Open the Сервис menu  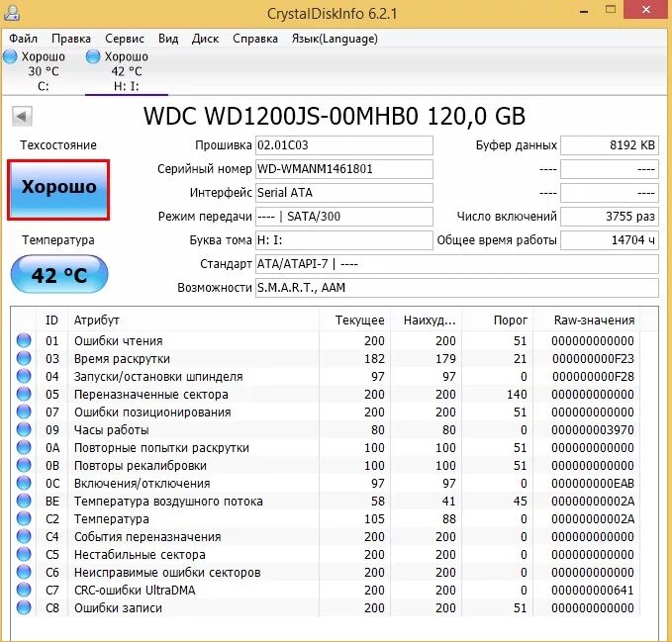pyautogui.click(x=125, y=39)
